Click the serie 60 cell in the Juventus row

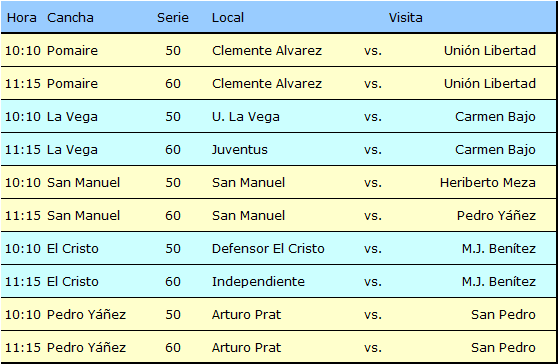pos(173,149)
